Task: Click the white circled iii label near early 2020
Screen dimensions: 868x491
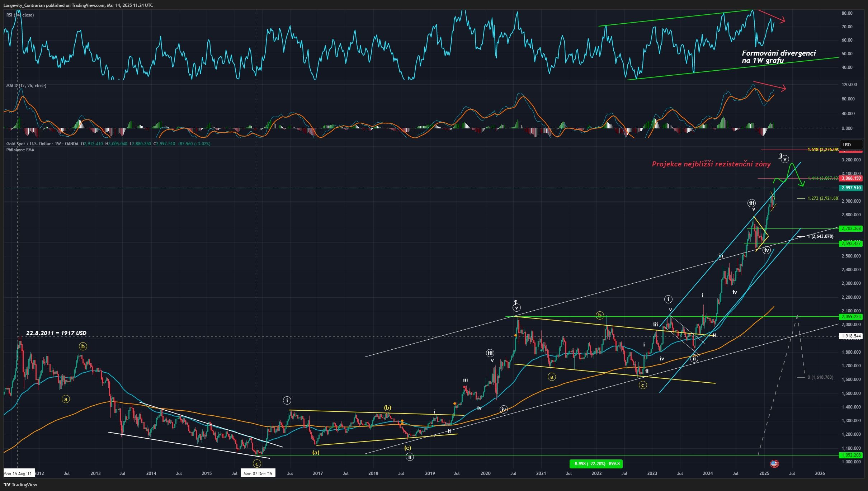Action: click(490, 353)
